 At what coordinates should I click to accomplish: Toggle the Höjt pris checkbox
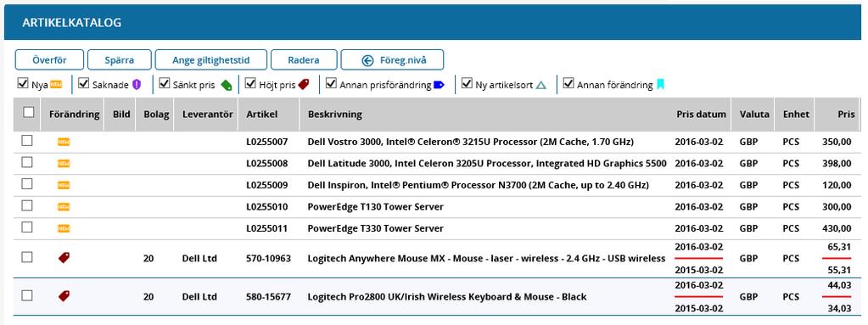pyautogui.click(x=250, y=84)
